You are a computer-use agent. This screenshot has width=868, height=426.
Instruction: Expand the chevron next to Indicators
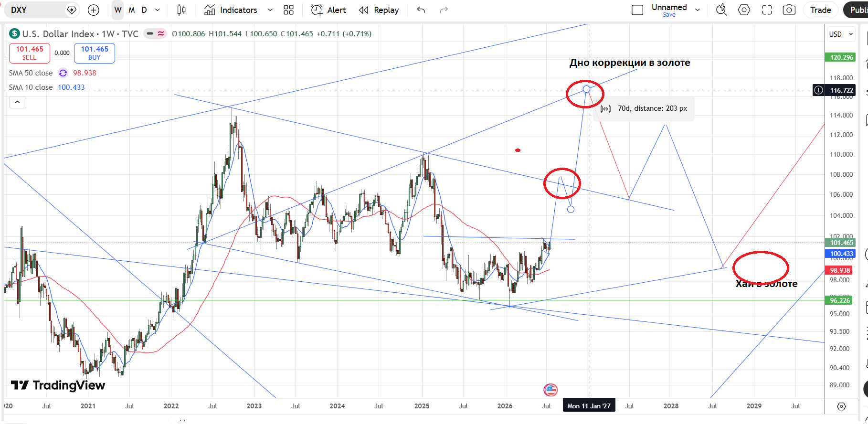[270, 10]
